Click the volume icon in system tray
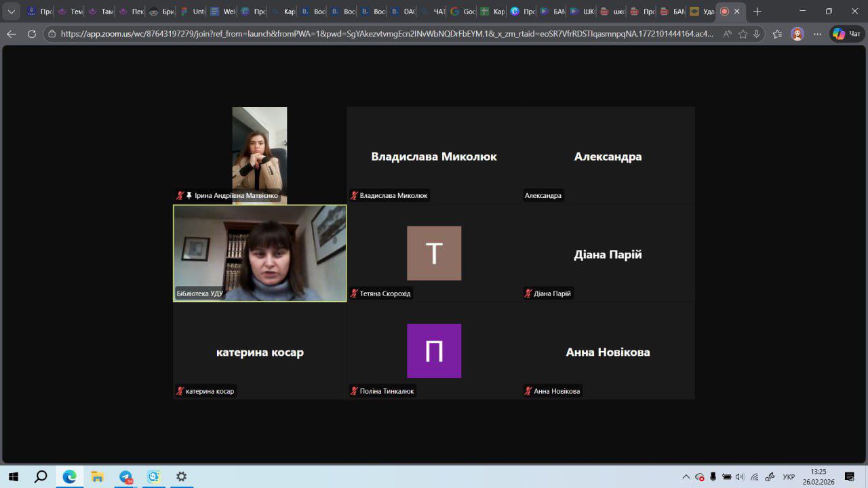The height and width of the screenshot is (488, 868). tap(740, 476)
